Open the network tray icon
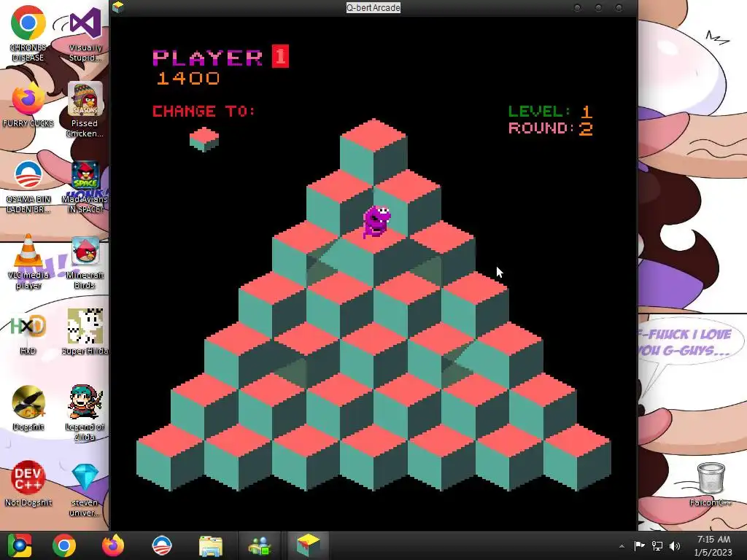 click(x=657, y=545)
